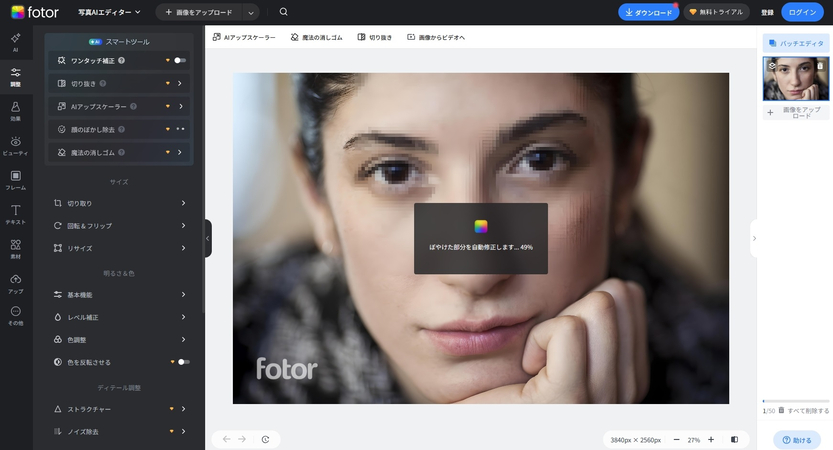
Task: Click the 助ける help button
Action: (796, 440)
